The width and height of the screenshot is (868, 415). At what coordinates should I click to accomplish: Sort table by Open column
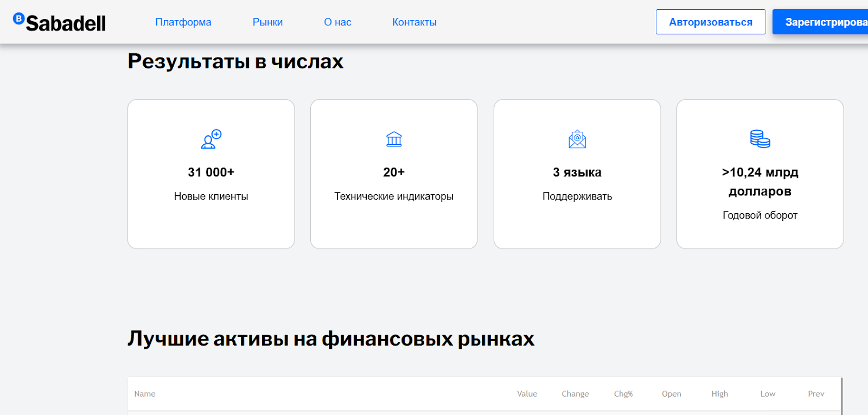pyautogui.click(x=671, y=394)
